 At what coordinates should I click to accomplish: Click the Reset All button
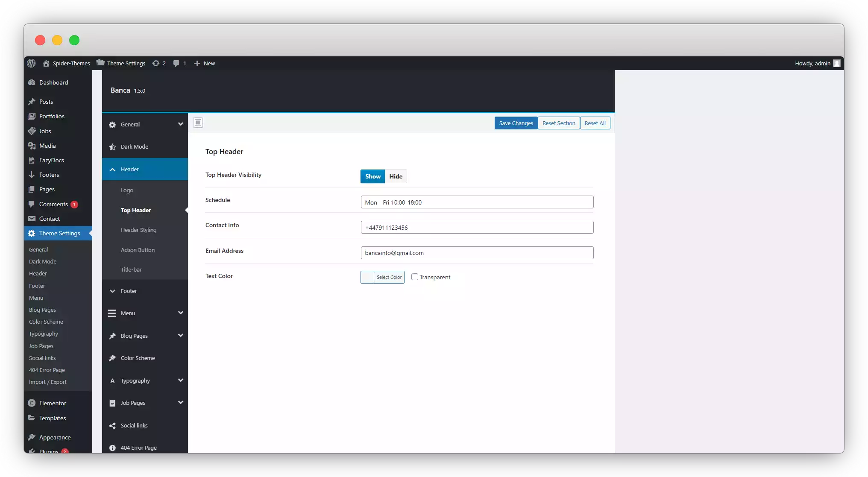595,123
